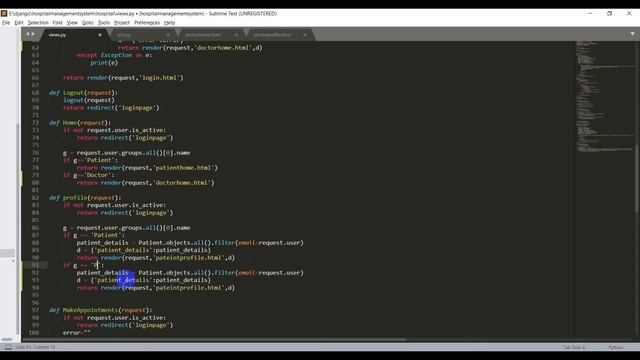The height and width of the screenshot is (360, 640).
Task: Click 'print(e)' on line 64
Action: 104,62
